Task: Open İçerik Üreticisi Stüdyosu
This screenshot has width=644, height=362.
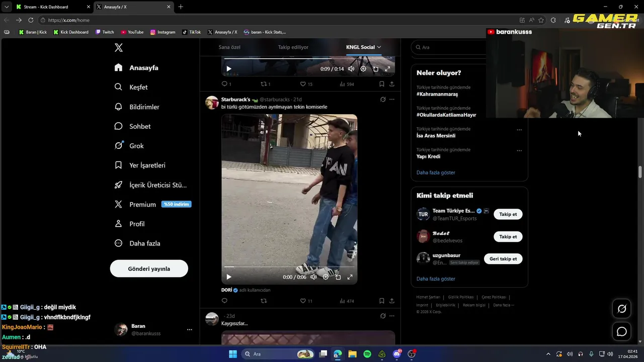Action: (150, 185)
